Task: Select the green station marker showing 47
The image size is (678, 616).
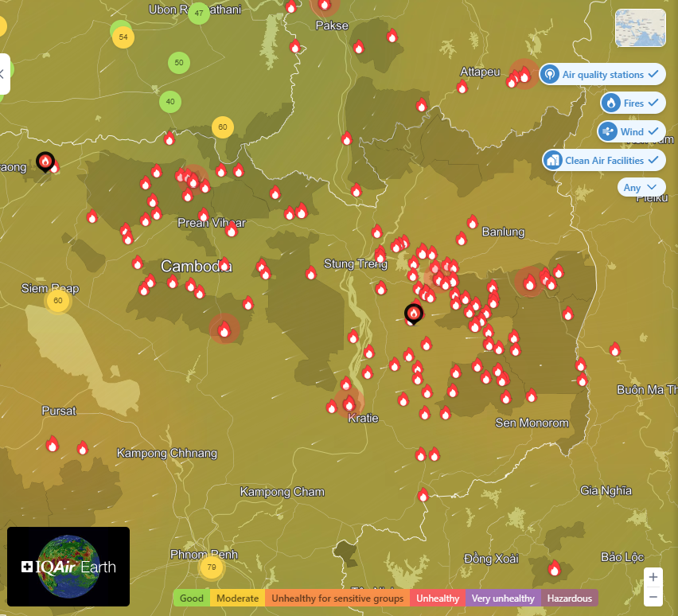Action: [199, 14]
